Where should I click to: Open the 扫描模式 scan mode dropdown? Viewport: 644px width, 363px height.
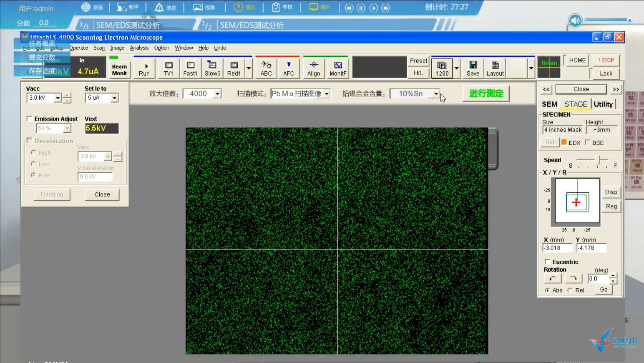(327, 94)
